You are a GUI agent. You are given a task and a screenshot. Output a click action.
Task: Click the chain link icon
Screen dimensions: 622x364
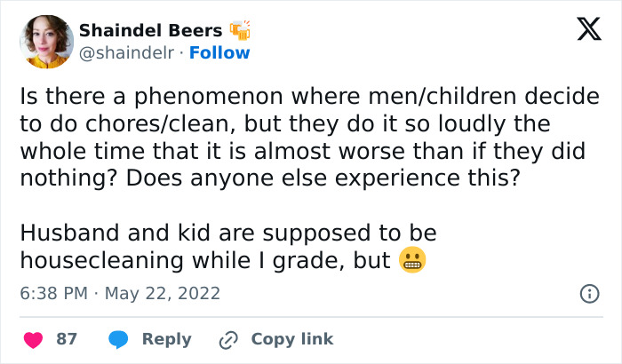click(229, 339)
